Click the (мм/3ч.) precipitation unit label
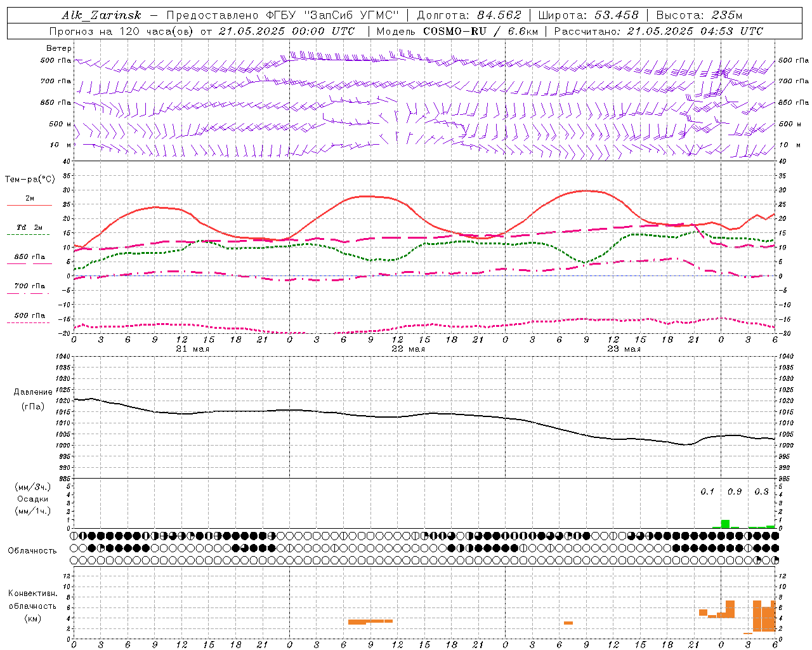This screenshot has width=812, height=650. [x=33, y=487]
